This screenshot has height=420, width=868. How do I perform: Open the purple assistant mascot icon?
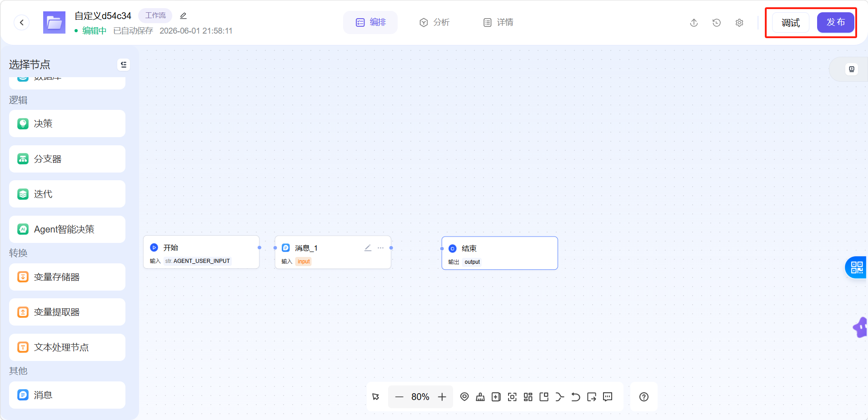(x=861, y=327)
